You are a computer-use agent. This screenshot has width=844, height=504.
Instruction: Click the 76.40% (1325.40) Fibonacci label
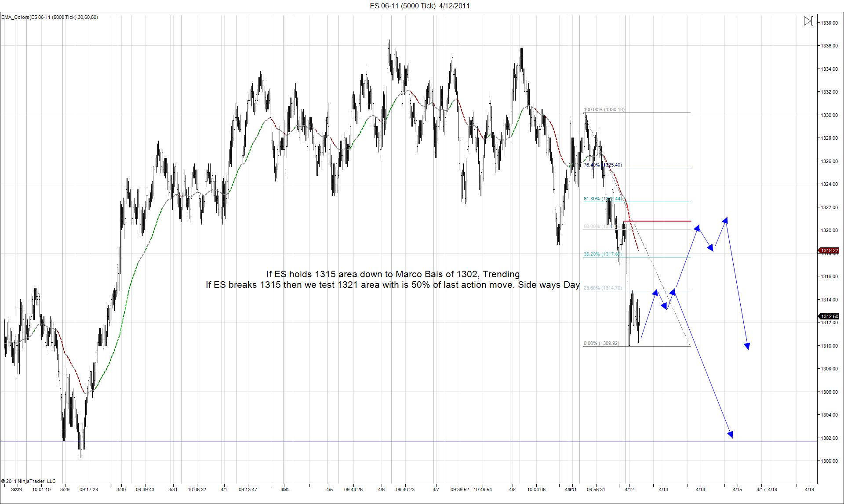point(603,165)
